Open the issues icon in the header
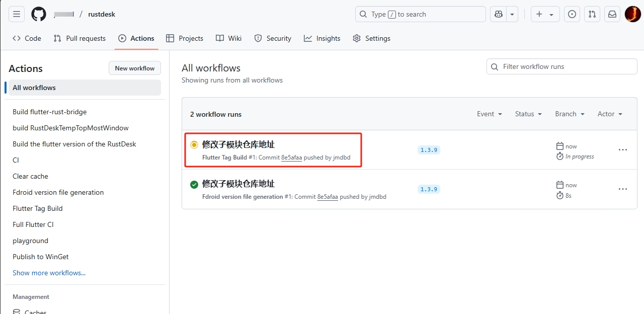 (572, 14)
